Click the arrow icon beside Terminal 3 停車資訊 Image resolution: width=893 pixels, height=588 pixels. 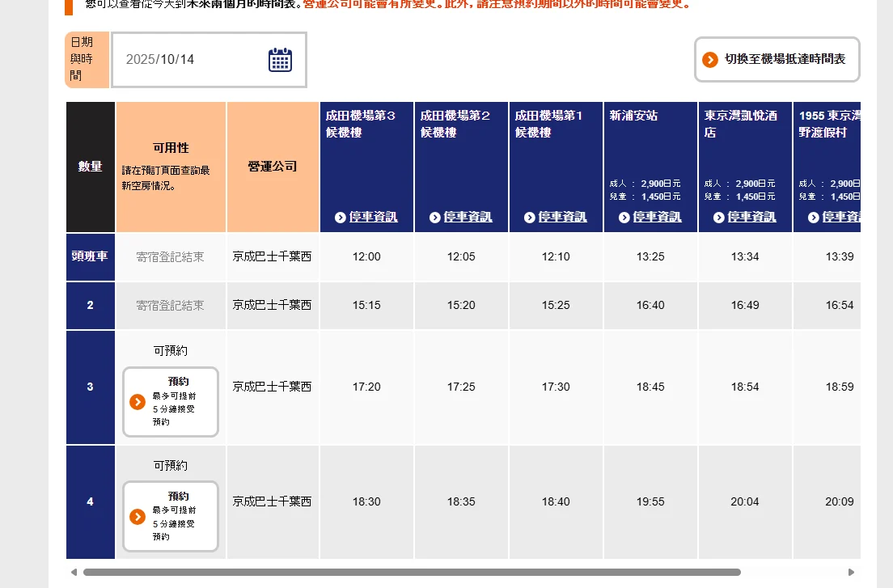click(x=340, y=218)
